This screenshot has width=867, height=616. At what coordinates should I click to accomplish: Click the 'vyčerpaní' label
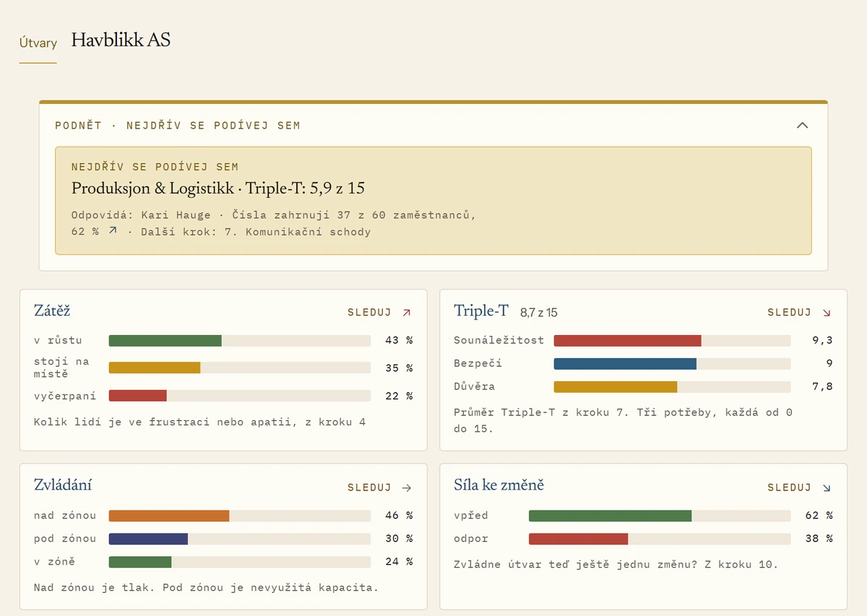[64, 396]
